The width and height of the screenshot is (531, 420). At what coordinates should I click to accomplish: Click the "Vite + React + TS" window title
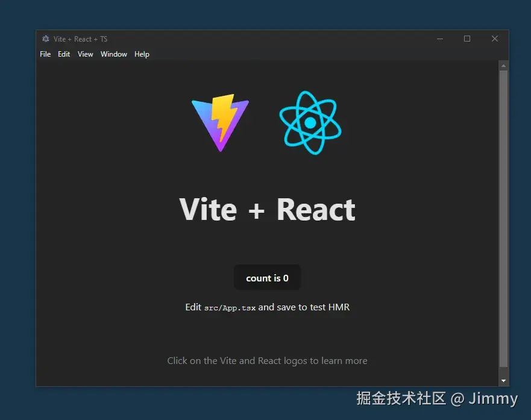click(80, 39)
